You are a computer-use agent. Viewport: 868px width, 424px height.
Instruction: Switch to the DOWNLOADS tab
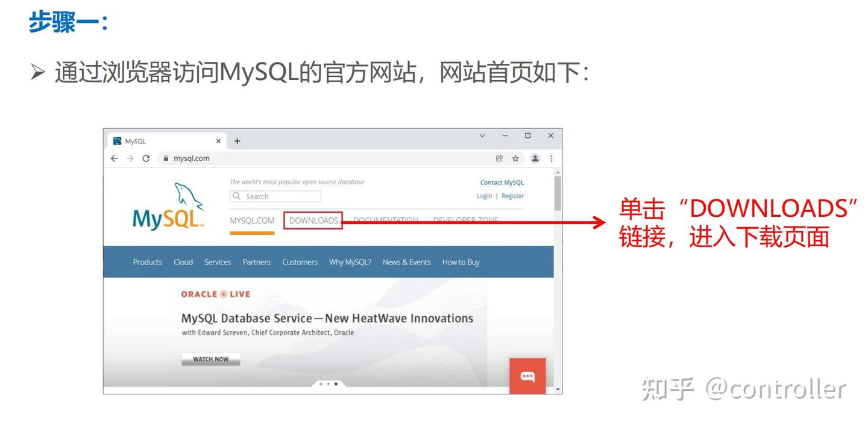click(313, 220)
